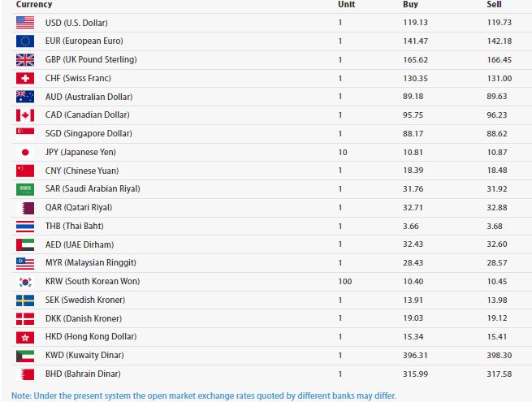The height and width of the screenshot is (402, 532).
Task: Select the Swedish flag icon
Action: point(25,300)
